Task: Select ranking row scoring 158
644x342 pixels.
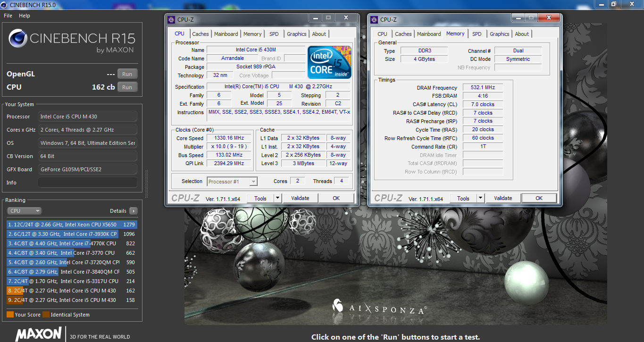Action: click(x=72, y=300)
